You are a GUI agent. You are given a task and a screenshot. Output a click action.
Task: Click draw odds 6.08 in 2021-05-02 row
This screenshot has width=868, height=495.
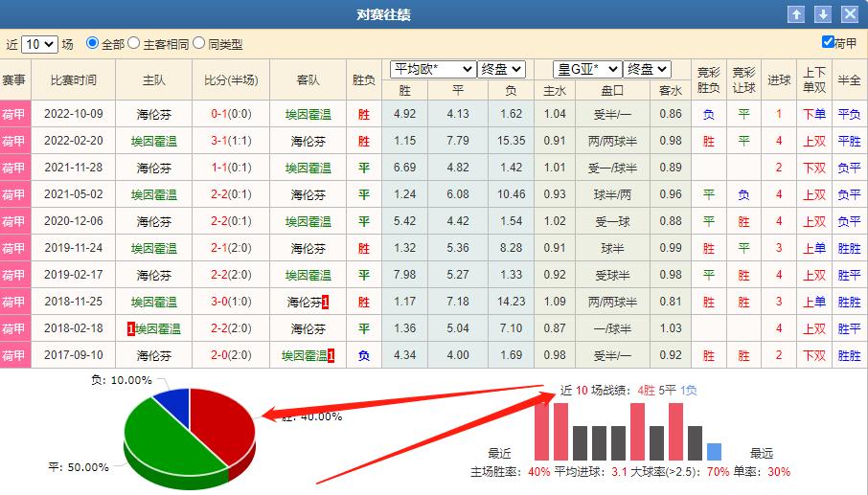pyautogui.click(x=458, y=194)
